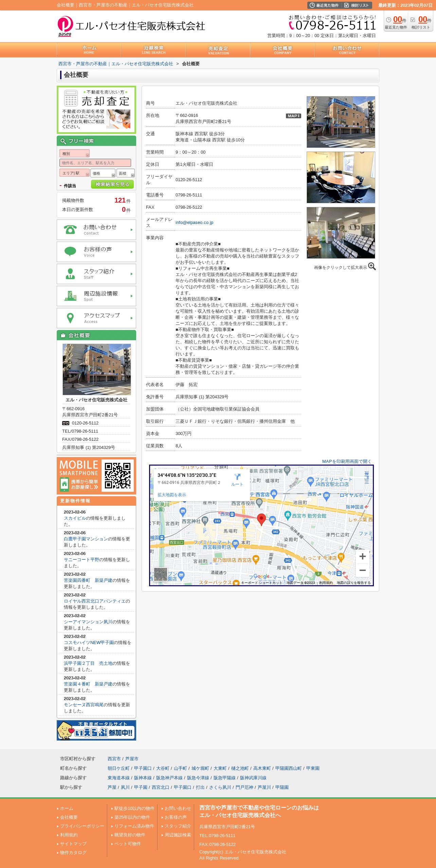Open the 種別 dropdown

click(74, 154)
